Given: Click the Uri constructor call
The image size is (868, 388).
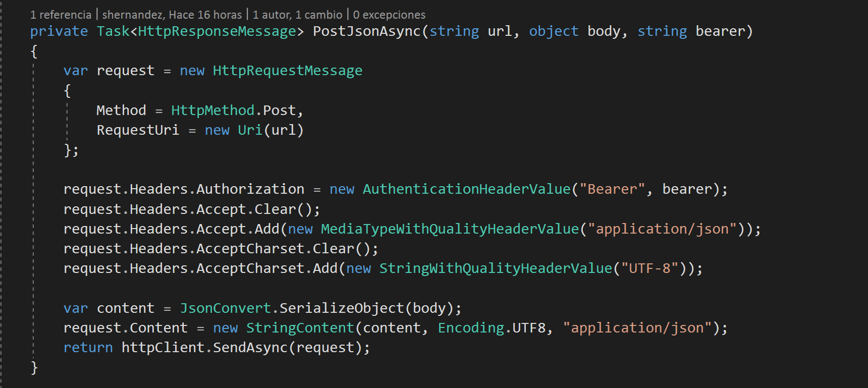Looking at the screenshot, I should pyautogui.click(x=250, y=130).
